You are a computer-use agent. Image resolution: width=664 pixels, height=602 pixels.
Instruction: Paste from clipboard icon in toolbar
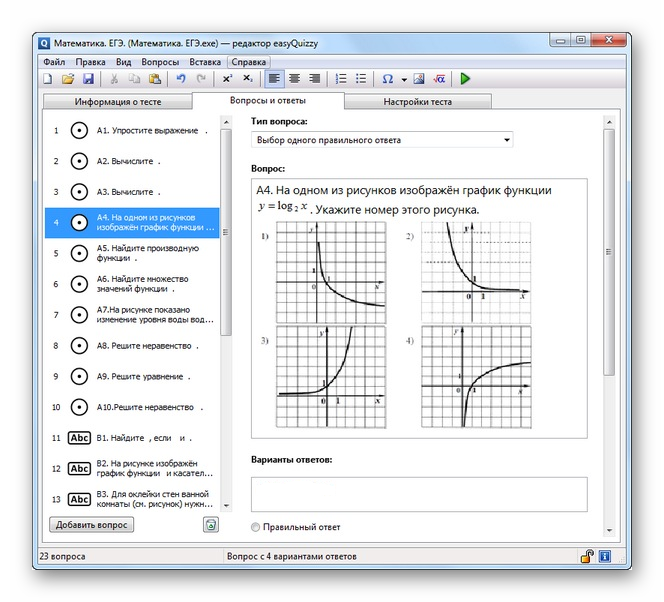[155, 79]
